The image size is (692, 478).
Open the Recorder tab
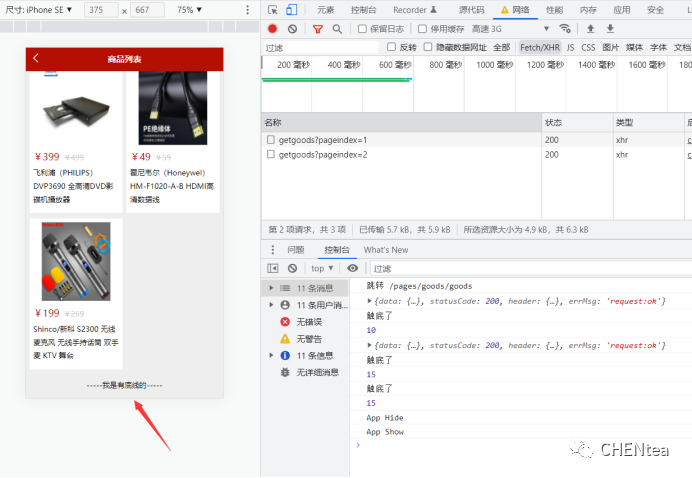point(415,10)
